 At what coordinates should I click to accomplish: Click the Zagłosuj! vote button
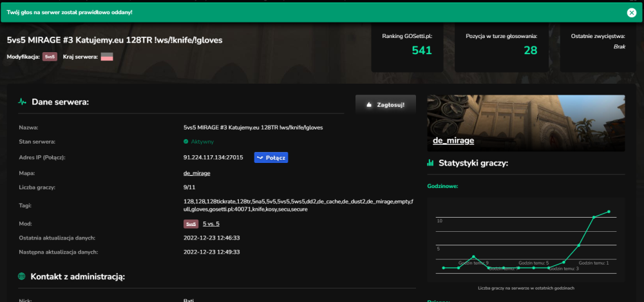[x=385, y=105]
